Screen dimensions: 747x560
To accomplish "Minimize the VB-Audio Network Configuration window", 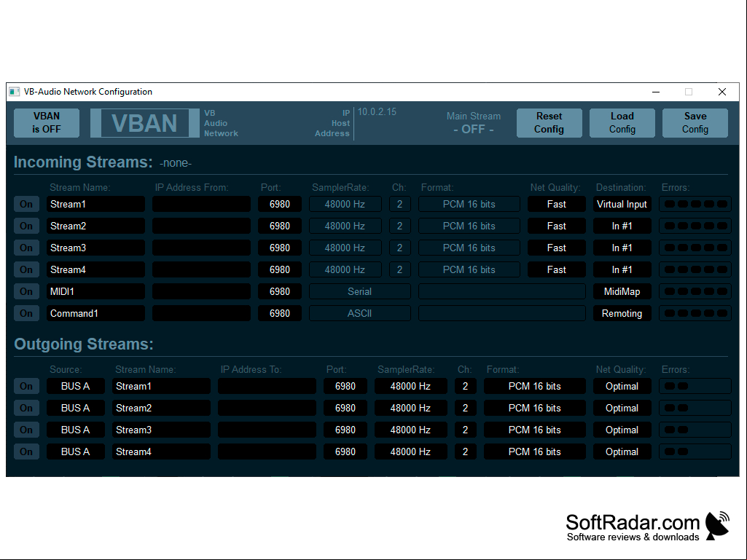I will tap(656, 92).
